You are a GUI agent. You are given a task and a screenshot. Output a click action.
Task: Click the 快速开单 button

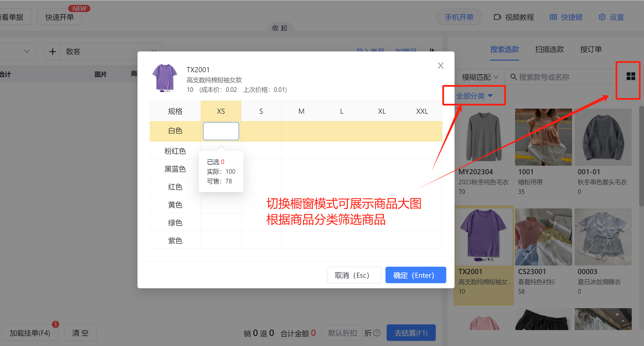click(59, 17)
